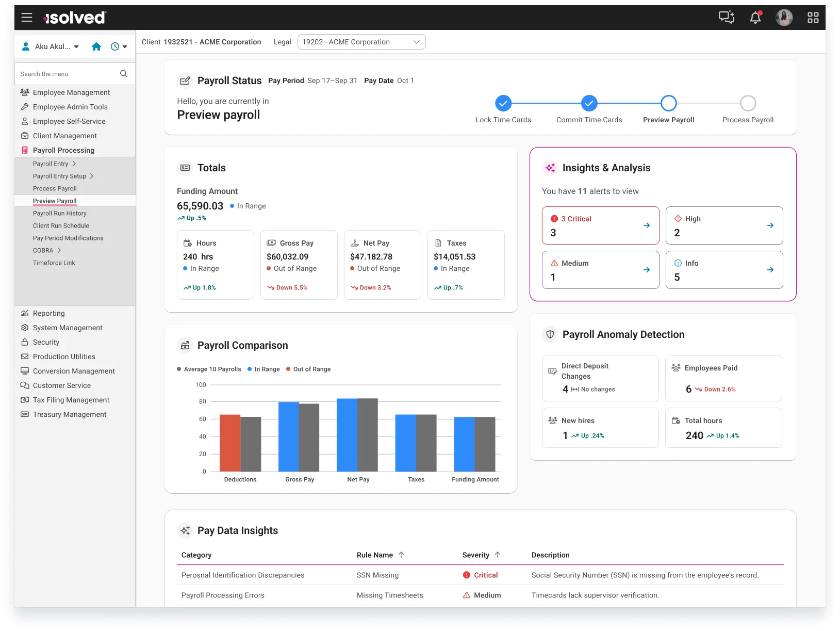Click the red Deductions bar in chart
The image size is (840, 631).
coord(230,443)
